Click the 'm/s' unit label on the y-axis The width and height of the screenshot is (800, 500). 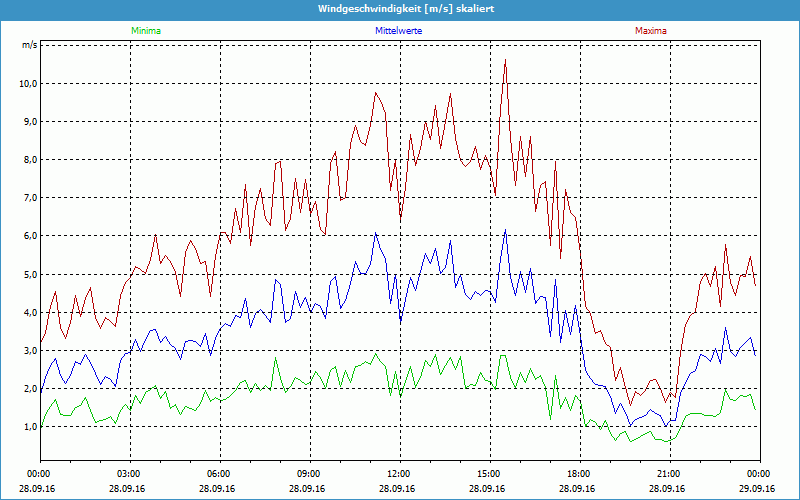[x=29, y=45]
